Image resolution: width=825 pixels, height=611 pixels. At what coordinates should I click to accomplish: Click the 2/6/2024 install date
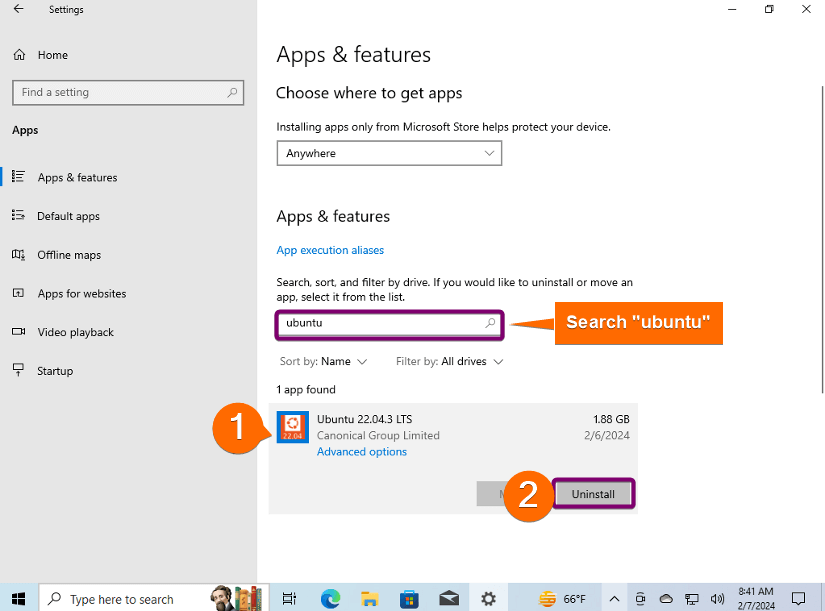[607, 435]
